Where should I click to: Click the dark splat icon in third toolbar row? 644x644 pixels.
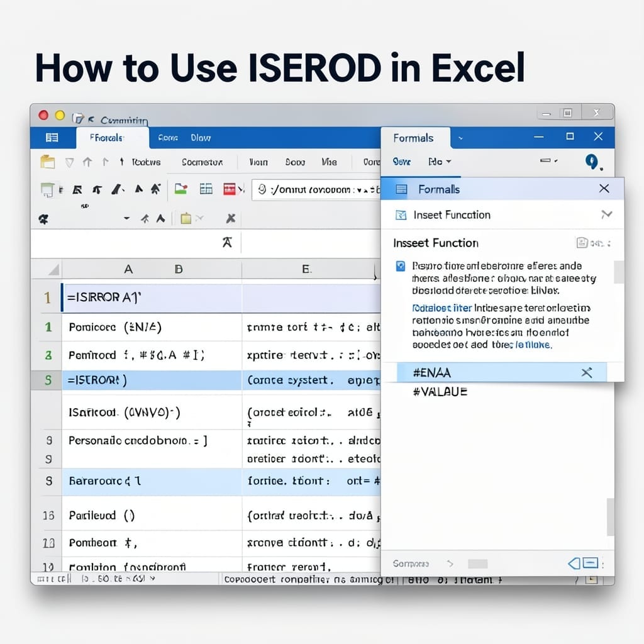(43, 219)
